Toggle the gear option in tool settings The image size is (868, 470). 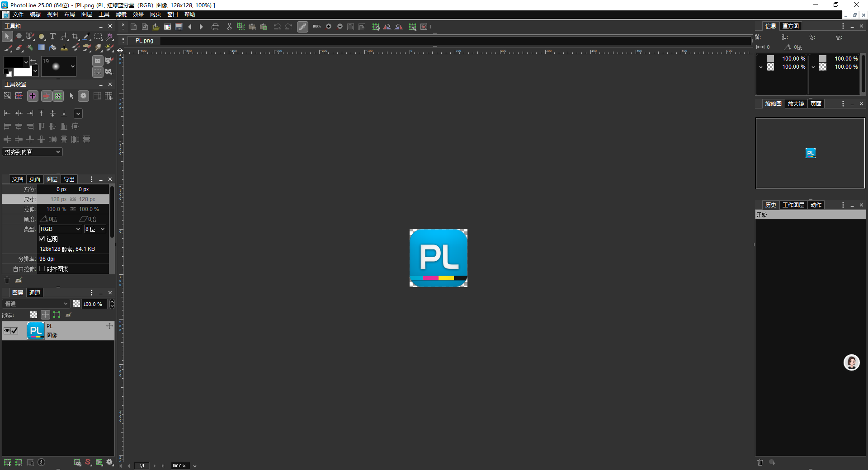[x=83, y=96]
